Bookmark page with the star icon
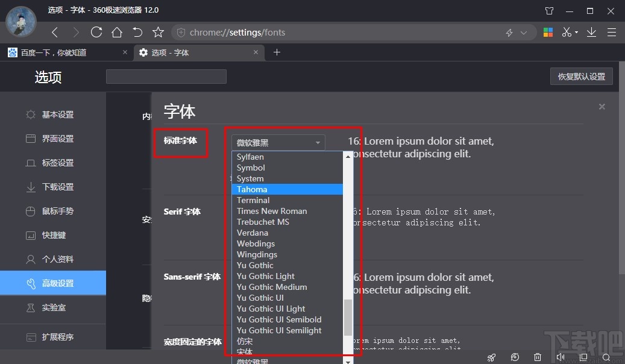The width and height of the screenshot is (625, 364). point(159,33)
